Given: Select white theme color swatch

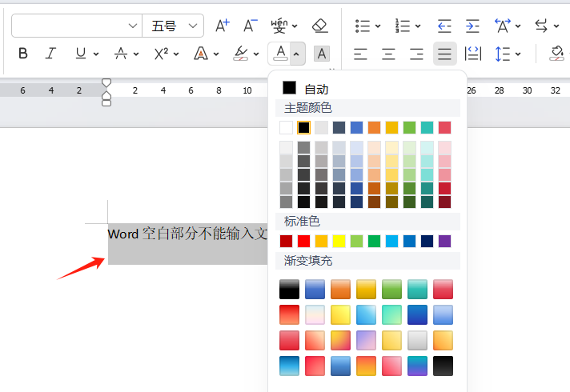Looking at the screenshot, I should click(x=286, y=127).
